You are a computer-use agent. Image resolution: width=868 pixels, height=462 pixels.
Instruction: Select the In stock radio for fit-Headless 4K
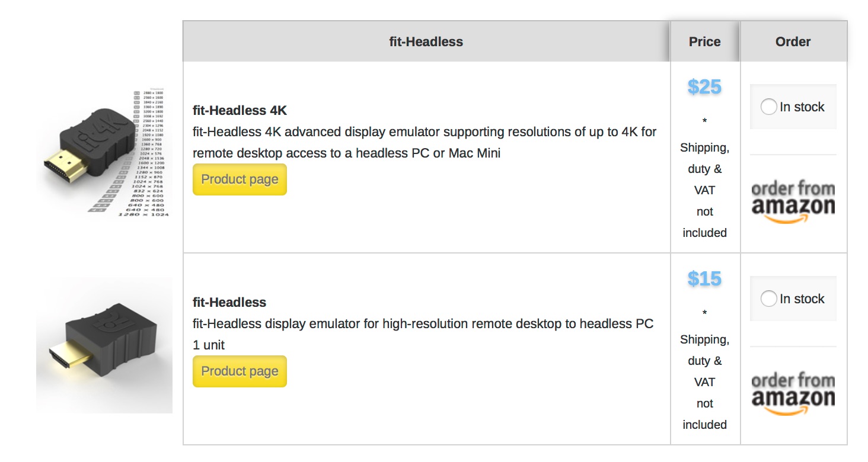click(x=769, y=107)
